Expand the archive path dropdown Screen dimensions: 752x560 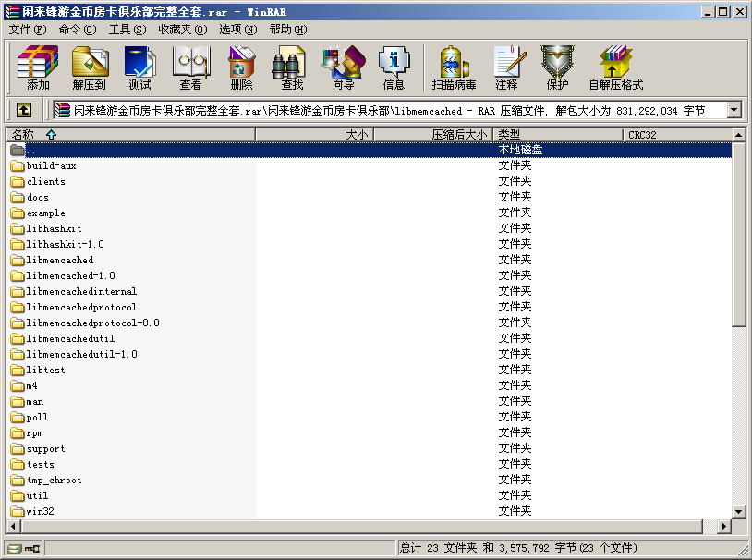(734, 110)
